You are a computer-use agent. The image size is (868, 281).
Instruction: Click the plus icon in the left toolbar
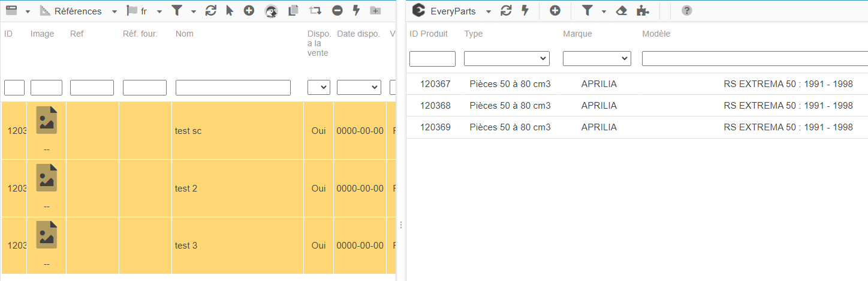pyautogui.click(x=249, y=10)
